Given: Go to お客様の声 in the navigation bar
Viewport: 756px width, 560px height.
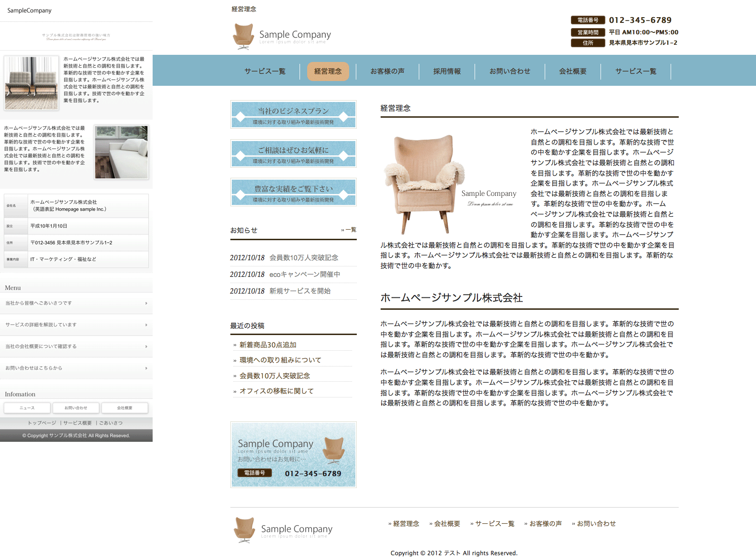Looking at the screenshot, I should 387,71.
